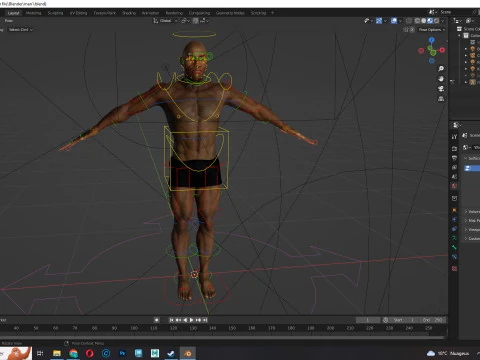
Task: Open object type visibility dropdown
Action: point(368,21)
